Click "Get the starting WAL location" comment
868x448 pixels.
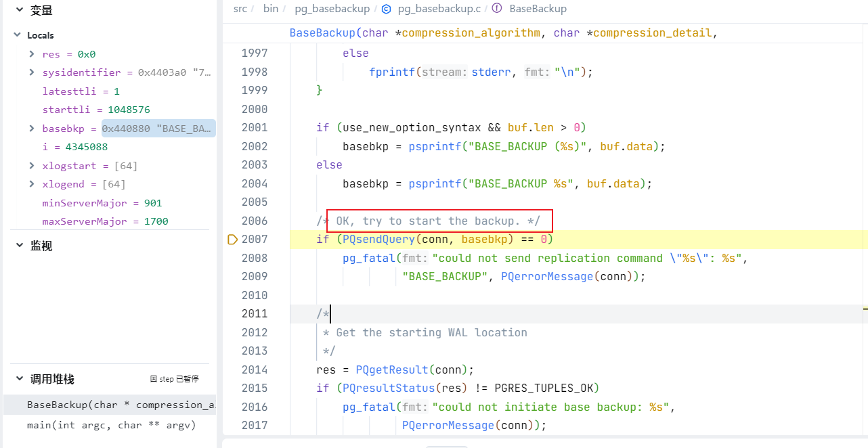tap(431, 332)
